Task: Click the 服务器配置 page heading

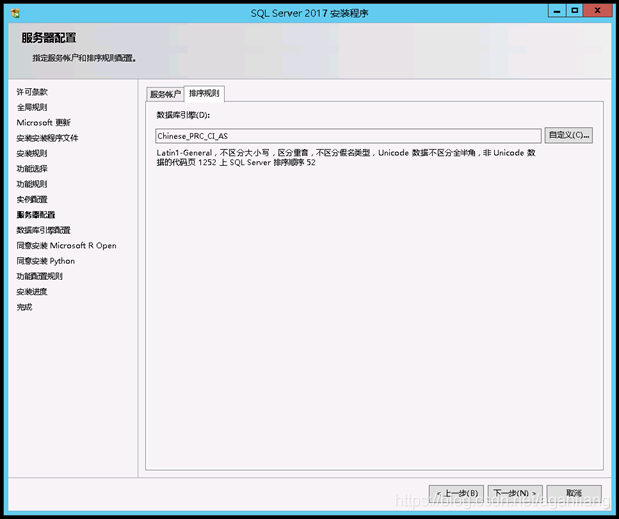Action: 49,38
